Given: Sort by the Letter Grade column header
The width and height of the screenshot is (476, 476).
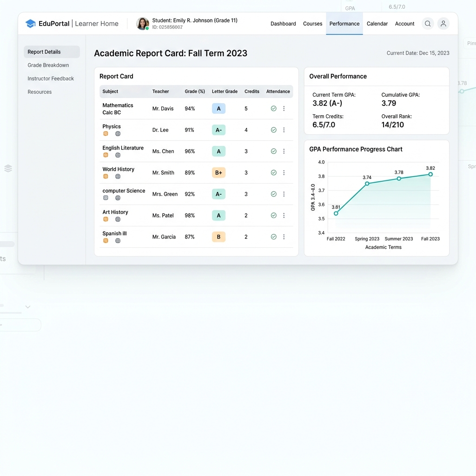Looking at the screenshot, I should click(x=225, y=92).
